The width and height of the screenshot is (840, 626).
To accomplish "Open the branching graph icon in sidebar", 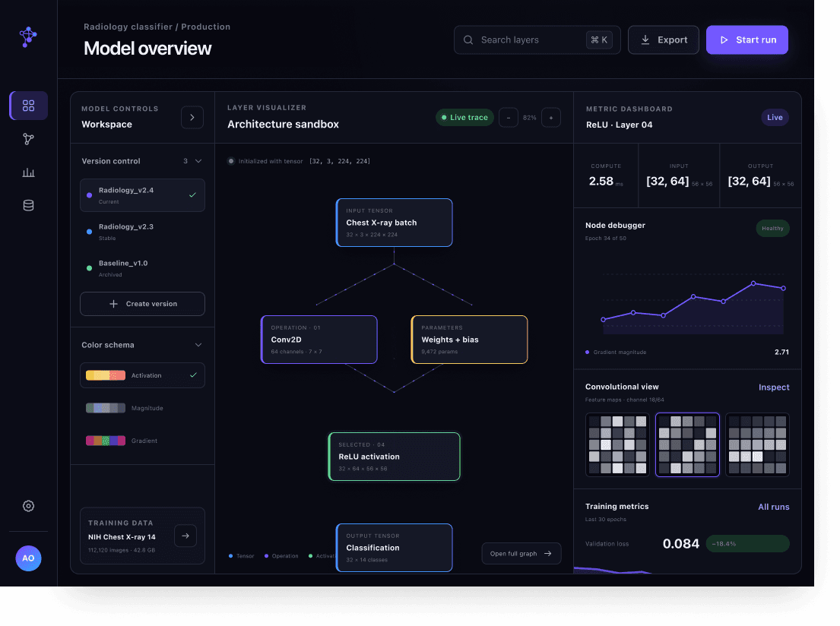I will point(28,139).
